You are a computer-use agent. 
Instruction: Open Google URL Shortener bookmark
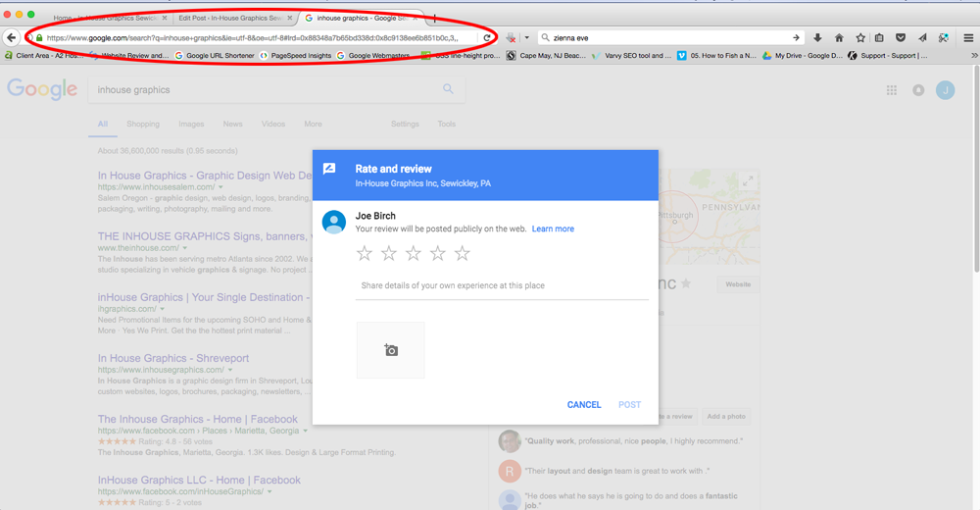215,56
